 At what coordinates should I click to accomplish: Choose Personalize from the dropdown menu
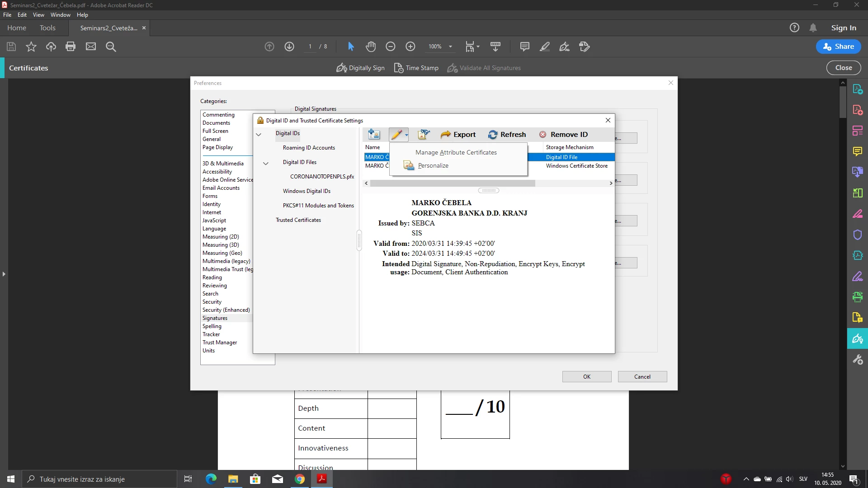click(433, 165)
